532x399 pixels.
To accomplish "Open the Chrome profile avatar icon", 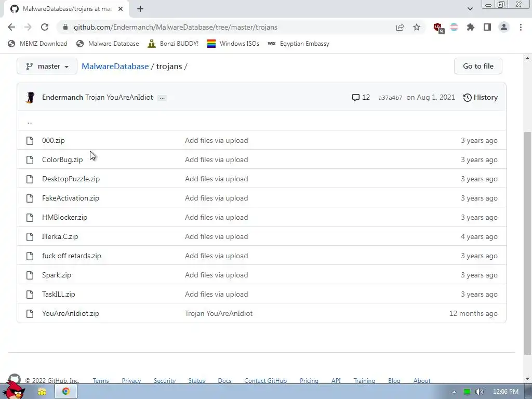I will tap(504, 27).
